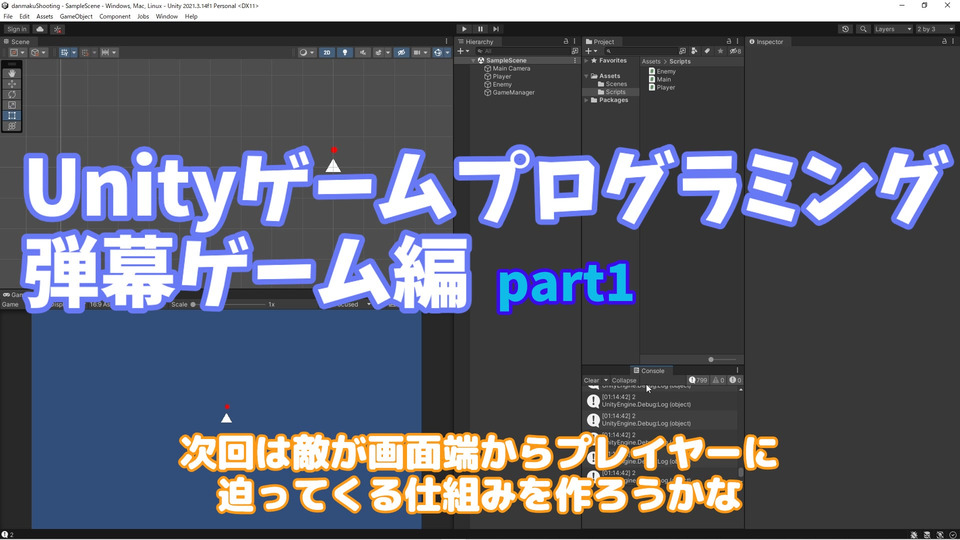960x540 pixels.
Task: Click the Play button
Action: 464,29
